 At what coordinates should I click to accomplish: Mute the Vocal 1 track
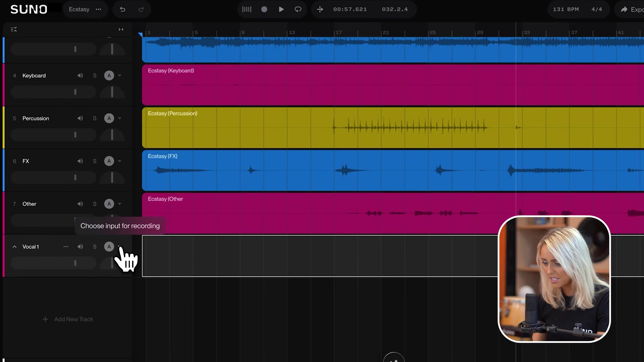point(80,247)
